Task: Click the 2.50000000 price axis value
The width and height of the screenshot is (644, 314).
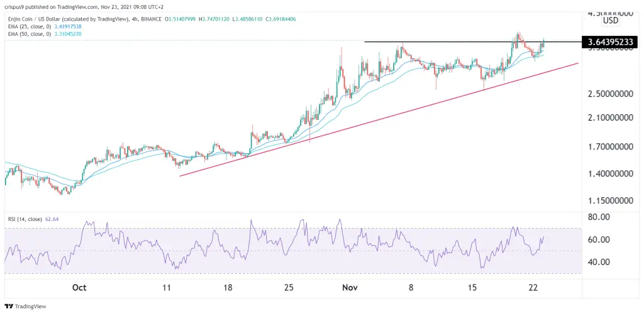Action: coord(611,94)
